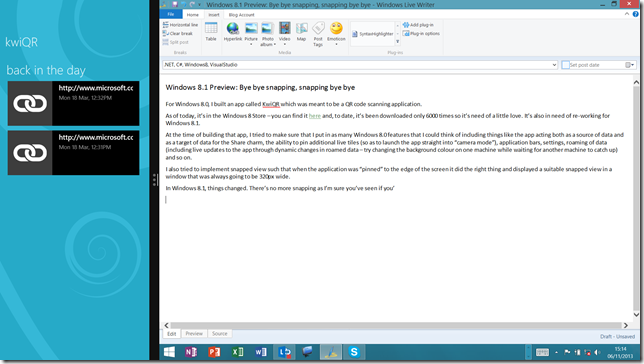Open the Emoticon picker
The width and height of the screenshot is (644, 364).
coord(336,33)
